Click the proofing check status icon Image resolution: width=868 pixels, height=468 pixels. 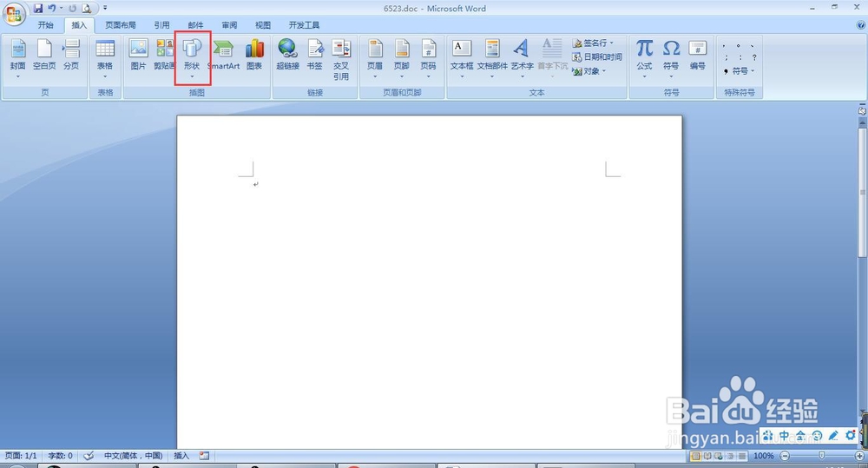tap(89, 455)
